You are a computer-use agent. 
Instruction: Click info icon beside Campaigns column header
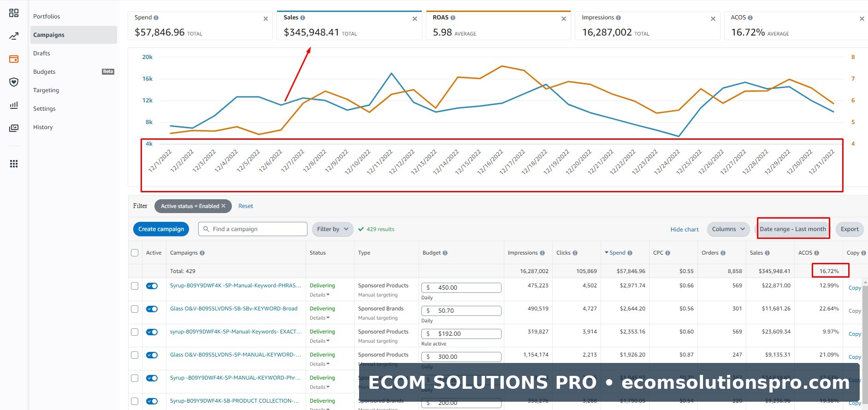pyautogui.click(x=202, y=253)
